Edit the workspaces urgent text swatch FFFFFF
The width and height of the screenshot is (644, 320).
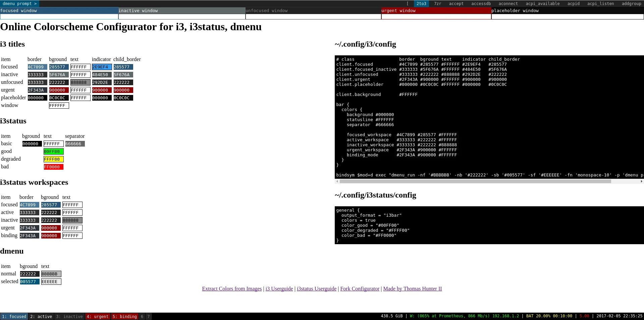tap(72, 228)
